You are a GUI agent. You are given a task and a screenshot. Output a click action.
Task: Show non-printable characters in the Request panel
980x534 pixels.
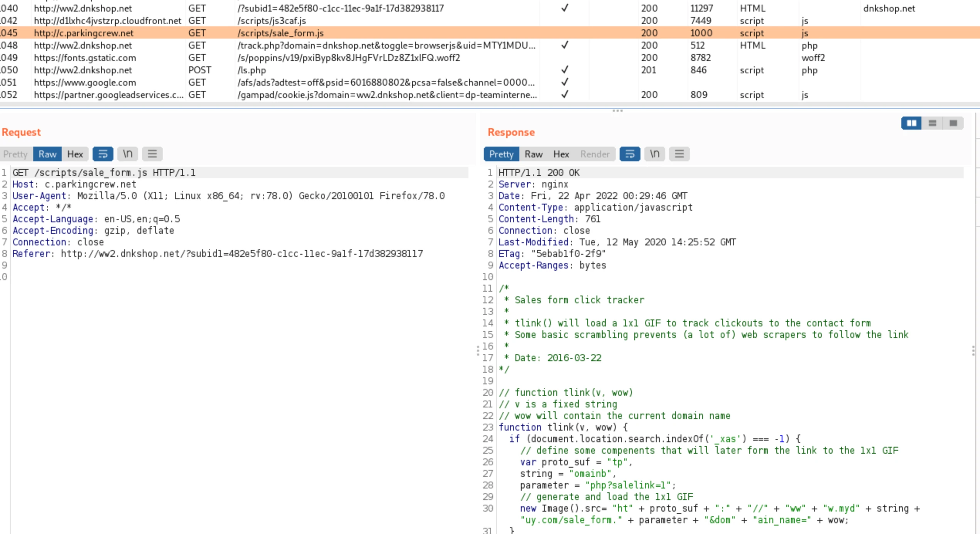pos(128,154)
